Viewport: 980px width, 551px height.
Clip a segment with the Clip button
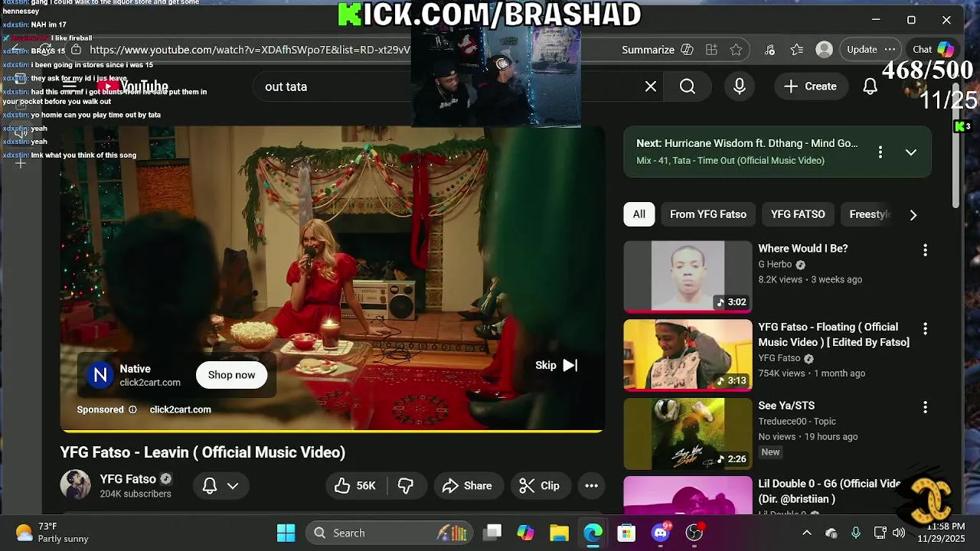click(x=539, y=485)
